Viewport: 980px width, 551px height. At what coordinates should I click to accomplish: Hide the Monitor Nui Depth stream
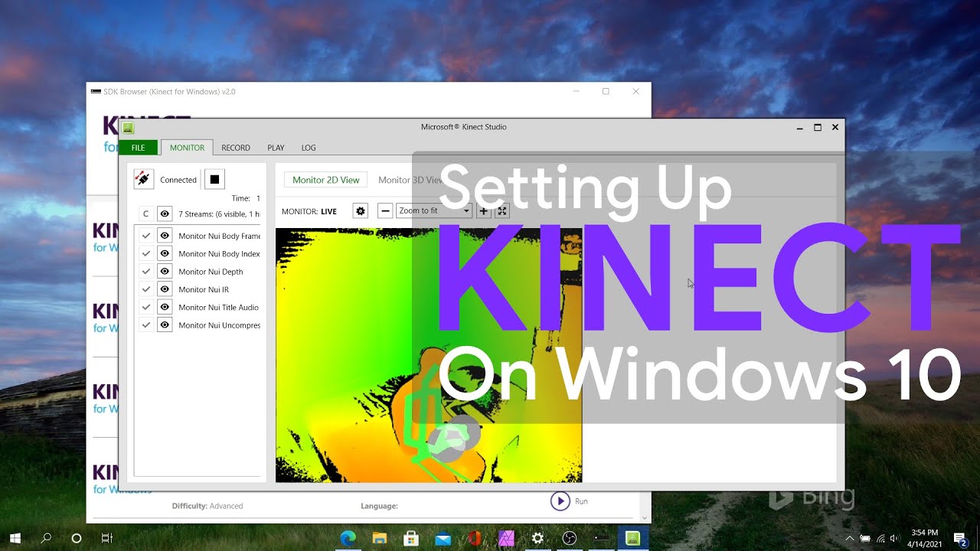[x=164, y=271]
